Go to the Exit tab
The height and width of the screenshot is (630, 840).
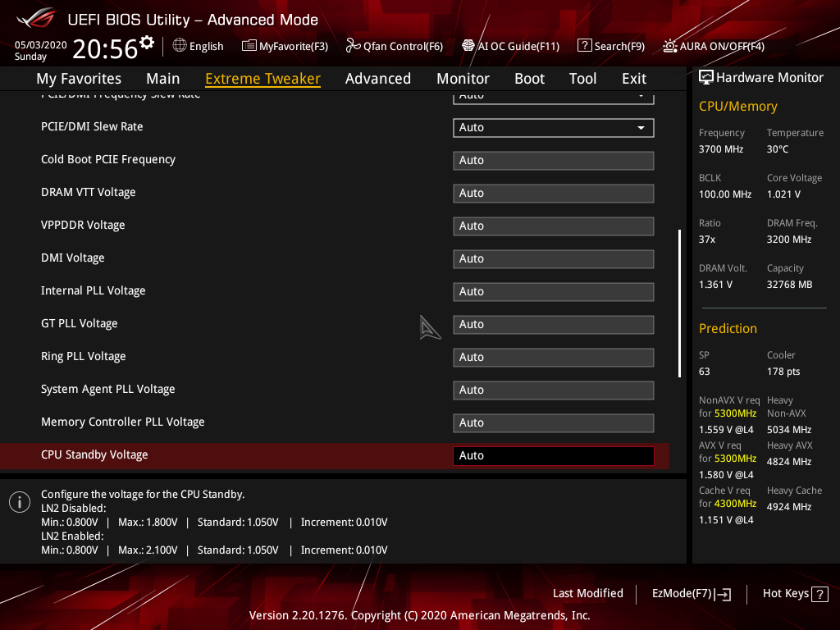pos(634,79)
